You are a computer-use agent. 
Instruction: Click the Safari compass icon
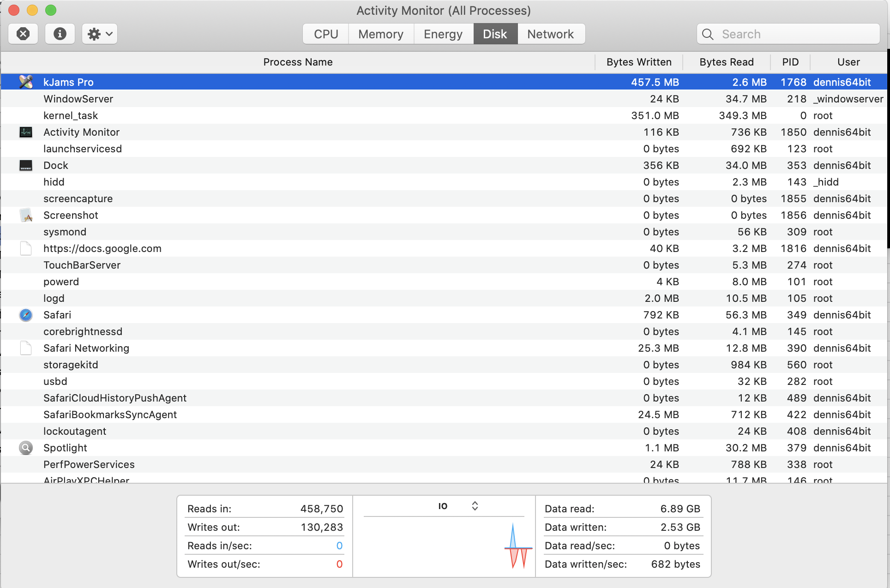(26, 315)
